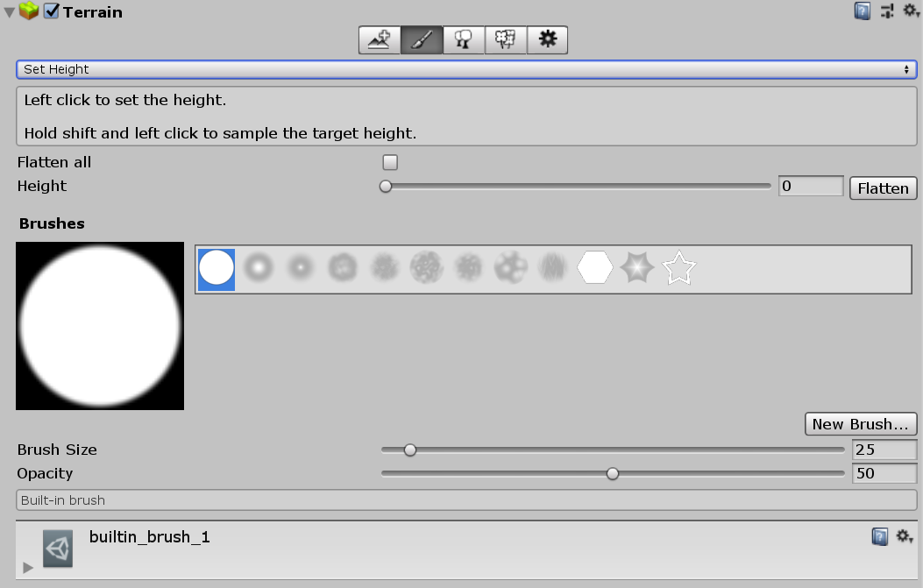Click the Opacity value field
The width and height of the screenshot is (923, 588).
(884, 473)
